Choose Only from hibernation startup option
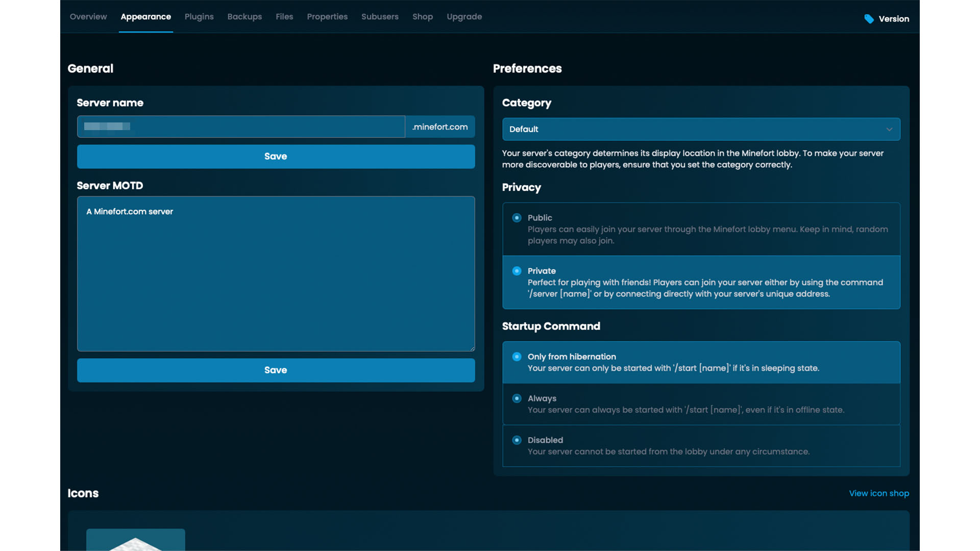Image resolution: width=980 pixels, height=551 pixels. coord(701,362)
